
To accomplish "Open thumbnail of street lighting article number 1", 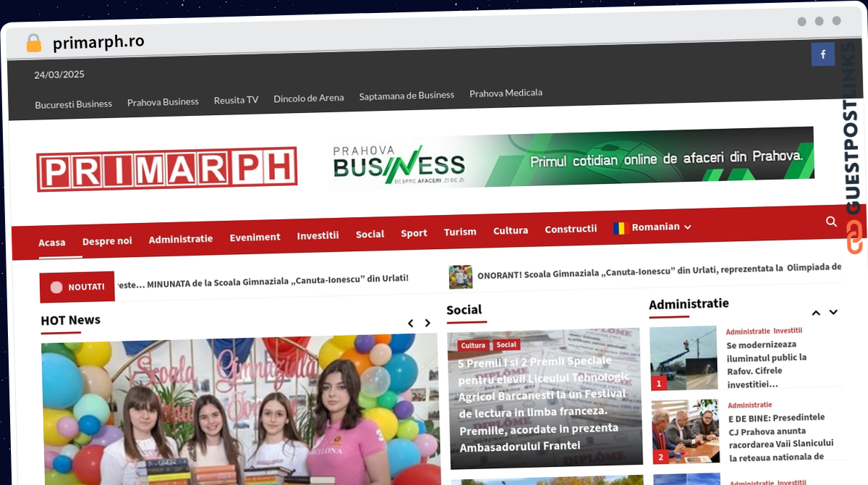I will [684, 358].
